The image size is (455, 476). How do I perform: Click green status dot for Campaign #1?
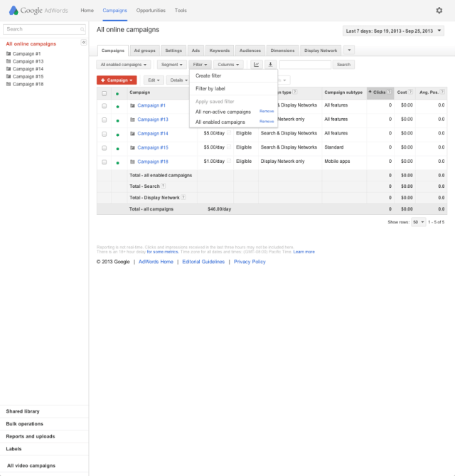pyautogui.click(x=118, y=107)
